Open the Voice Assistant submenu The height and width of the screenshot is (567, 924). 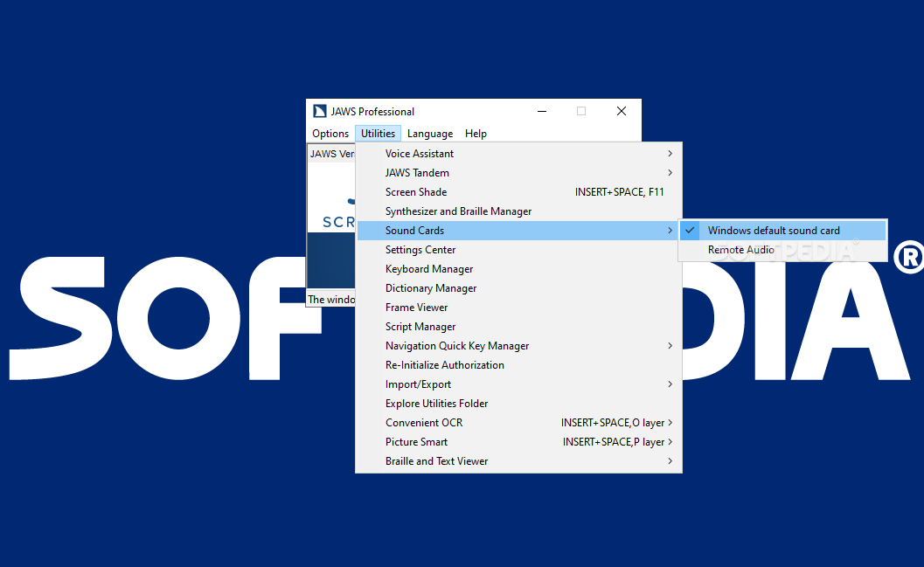519,154
